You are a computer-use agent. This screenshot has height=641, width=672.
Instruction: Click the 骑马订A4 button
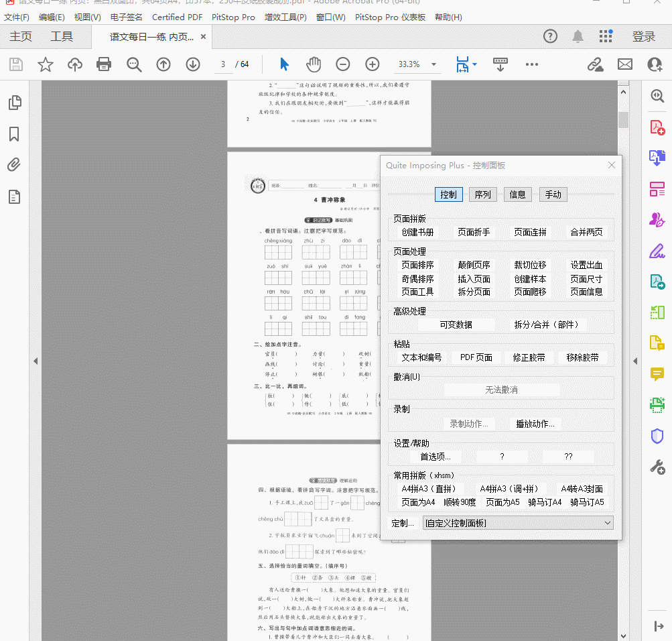[545, 502]
